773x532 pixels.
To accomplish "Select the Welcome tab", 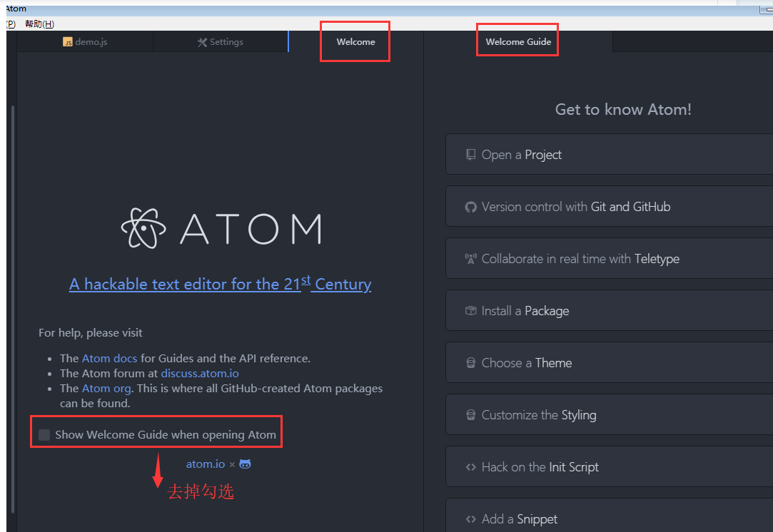I will click(x=356, y=42).
